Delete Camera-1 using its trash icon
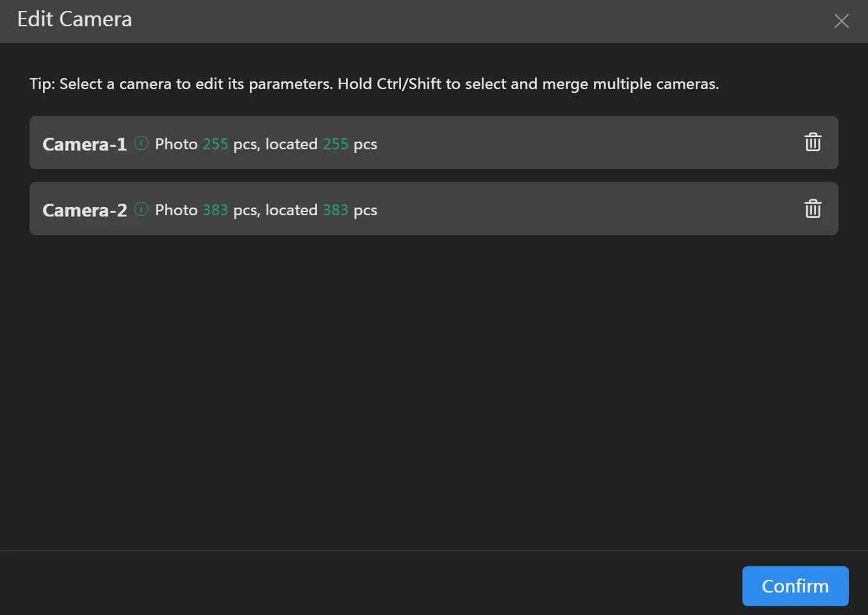868x615 pixels. [812, 142]
